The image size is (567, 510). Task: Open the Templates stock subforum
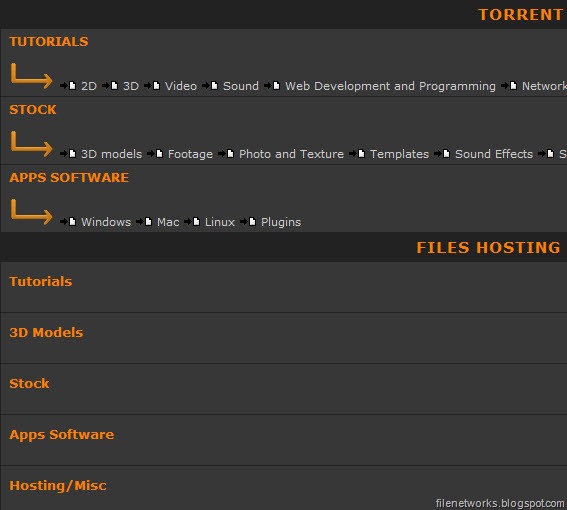point(400,154)
